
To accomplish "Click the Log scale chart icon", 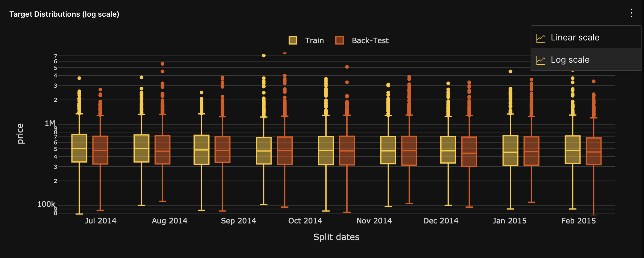I will click(541, 60).
